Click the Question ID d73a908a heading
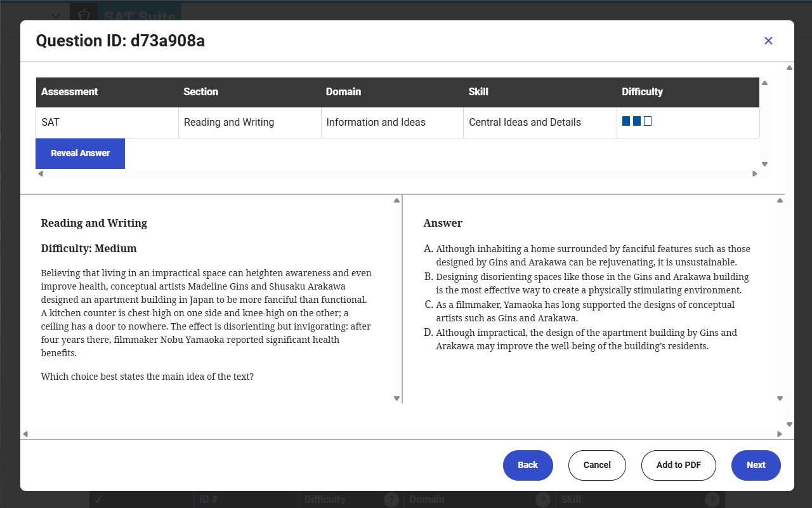The height and width of the screenshot is (508, 812). click(x=121, y=41)
